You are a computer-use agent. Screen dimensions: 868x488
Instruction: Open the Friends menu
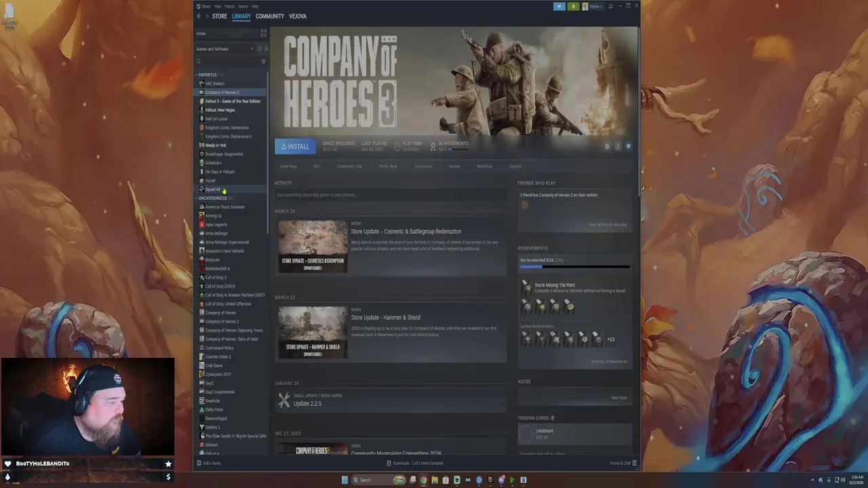229,6
